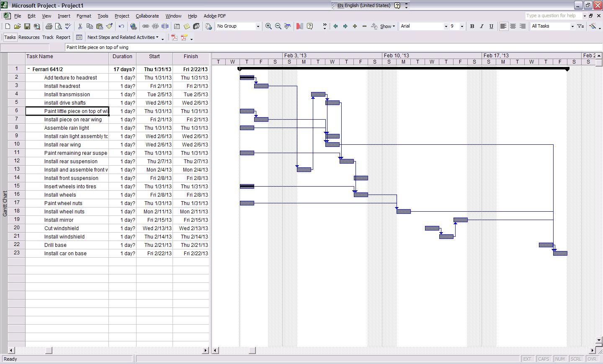
Task: Insert a hyperlink via globe icon
Action: [134, 26]
